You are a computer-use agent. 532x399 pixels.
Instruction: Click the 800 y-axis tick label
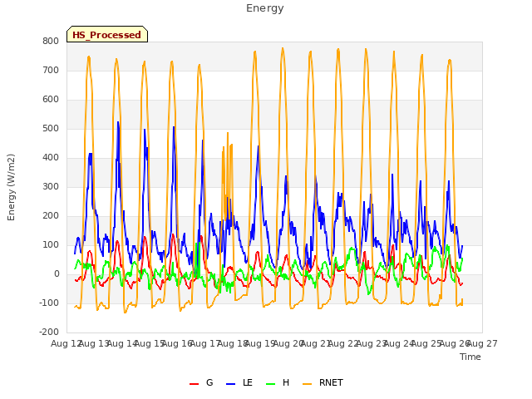point(51,42)
